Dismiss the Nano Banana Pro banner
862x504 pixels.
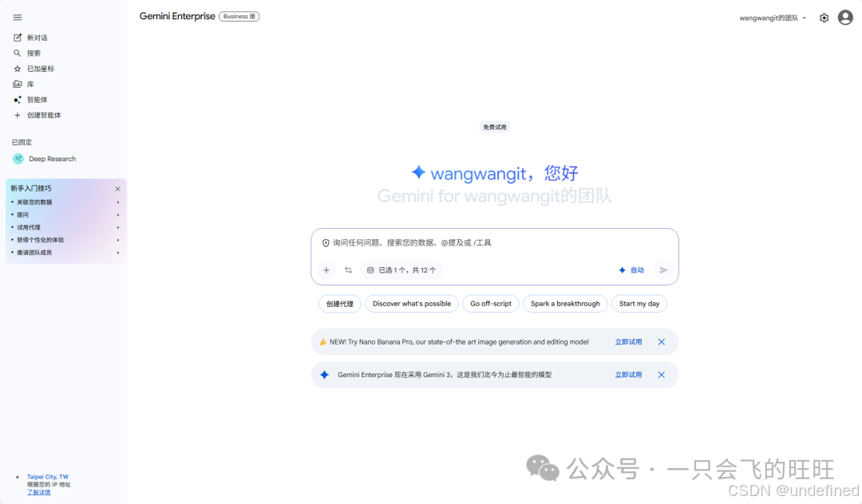[662, 342]
